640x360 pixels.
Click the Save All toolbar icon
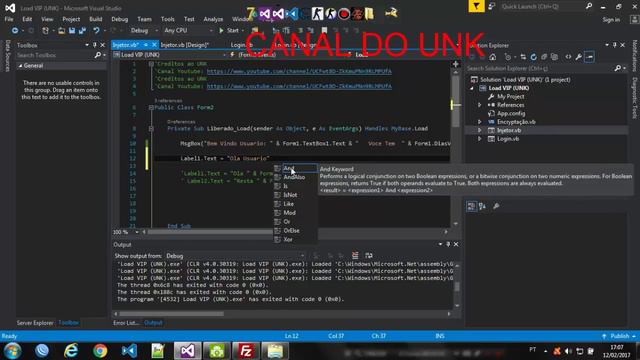point(82,31)
